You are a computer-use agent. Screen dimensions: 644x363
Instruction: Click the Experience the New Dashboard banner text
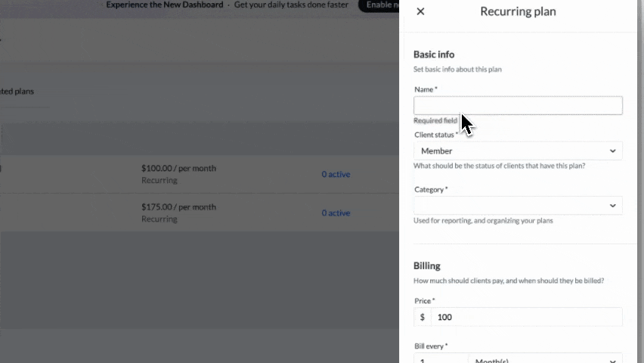click(x=165, y=5)
